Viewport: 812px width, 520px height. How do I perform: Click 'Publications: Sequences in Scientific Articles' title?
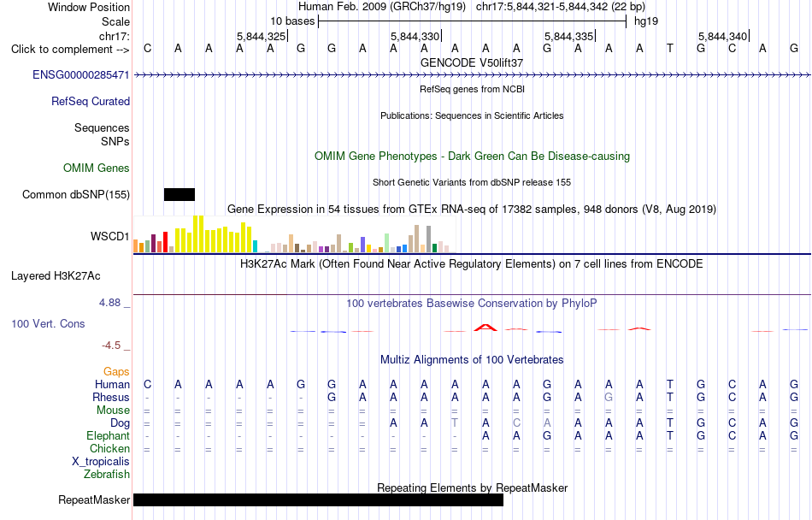[472, 115]
